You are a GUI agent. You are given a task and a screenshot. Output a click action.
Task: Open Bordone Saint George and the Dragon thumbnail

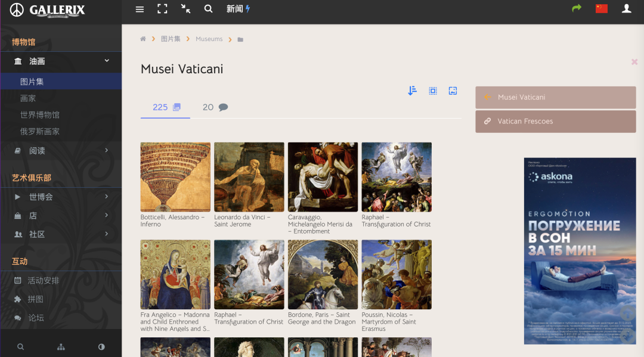click(x=323, y=275)
